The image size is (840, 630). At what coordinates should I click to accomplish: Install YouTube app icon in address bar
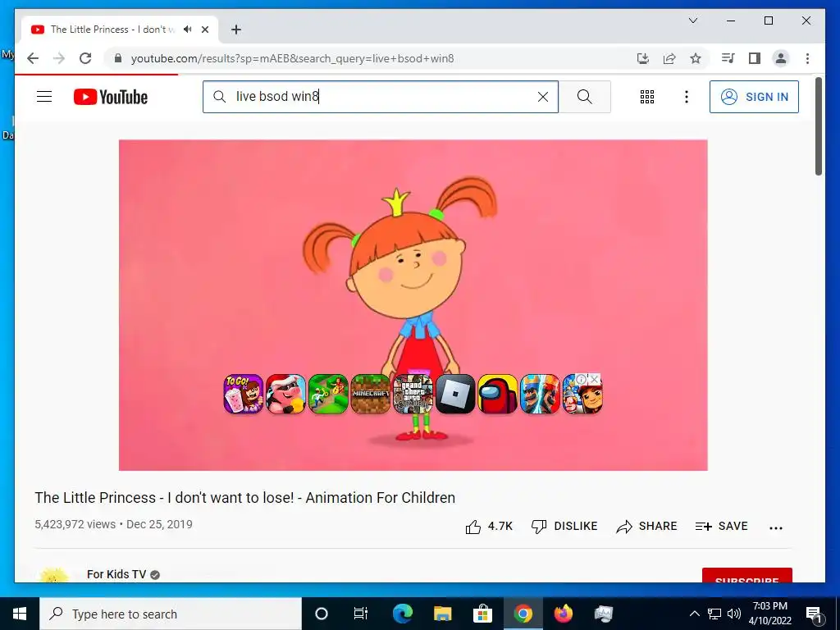[643, 58]
